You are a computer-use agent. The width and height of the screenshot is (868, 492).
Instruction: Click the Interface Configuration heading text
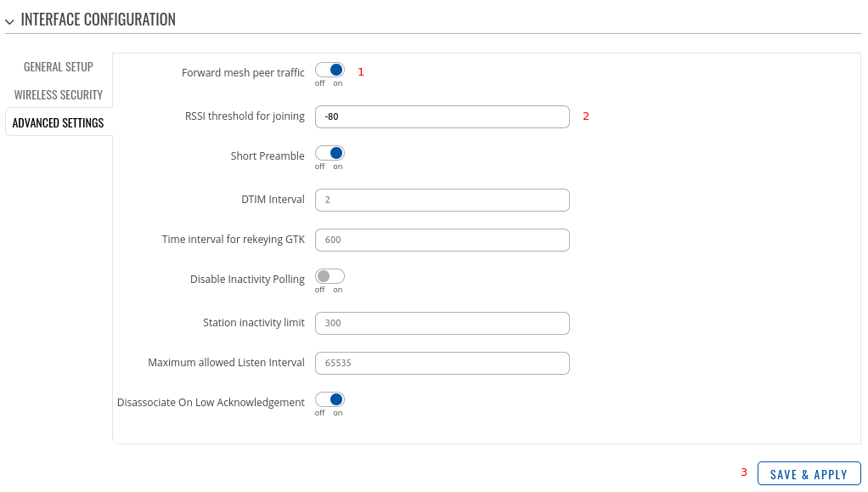[x=98, y=20]
